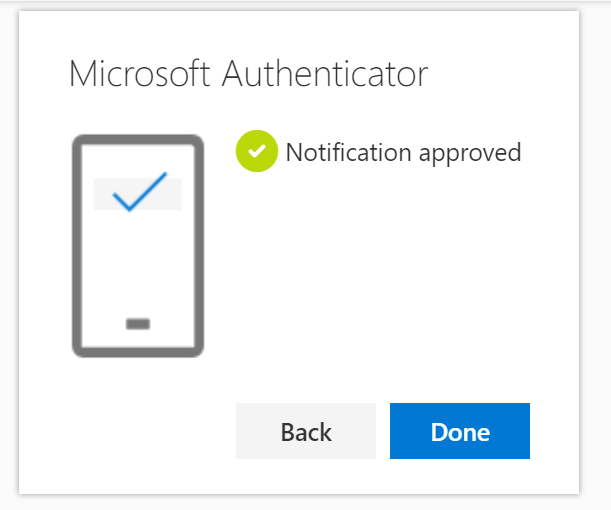Click the word Authenticator in the title
The image size is (611, 510).
[x=325, y=74]
